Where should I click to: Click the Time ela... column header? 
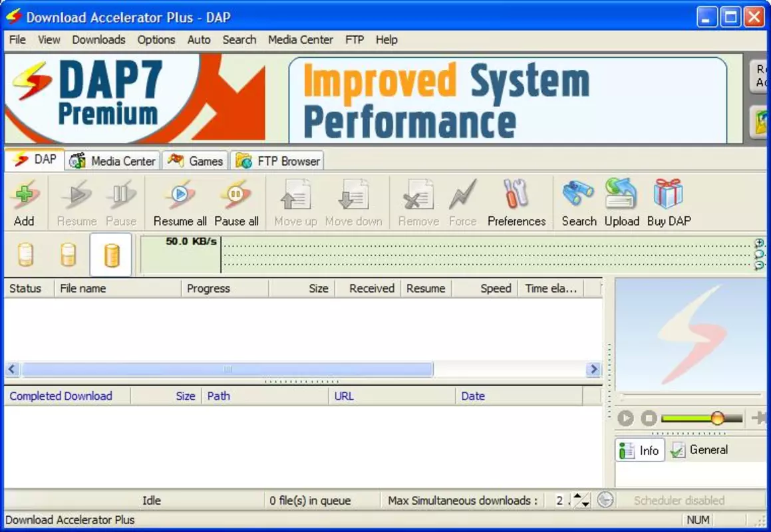click(x=551, y=289)
